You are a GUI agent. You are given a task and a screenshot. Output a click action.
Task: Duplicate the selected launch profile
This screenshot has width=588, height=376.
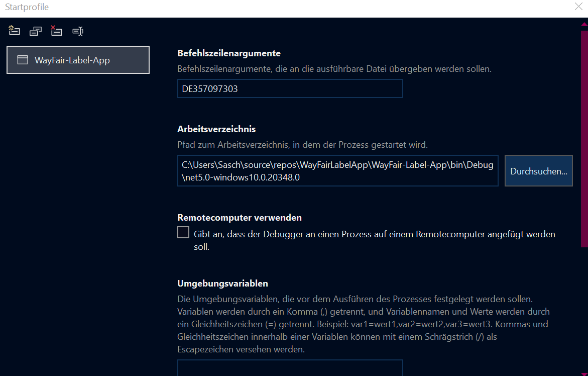pyautogui.click(x=36, y=31)
